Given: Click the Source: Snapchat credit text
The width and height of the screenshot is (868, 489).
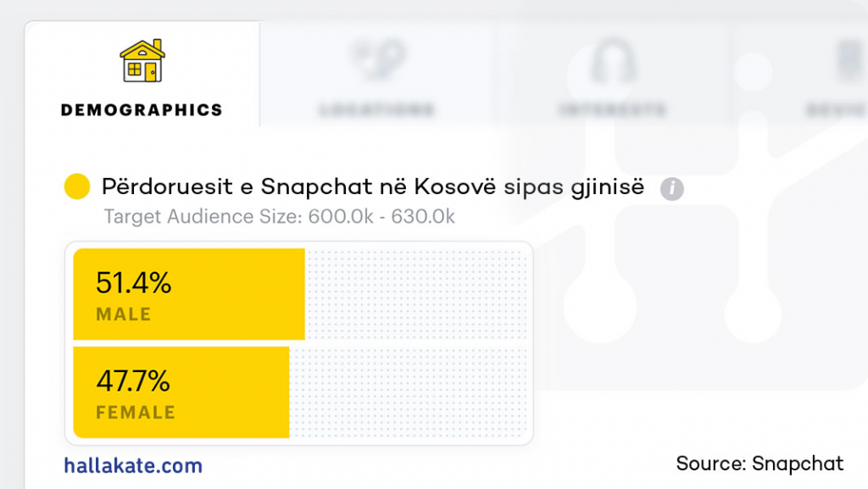Looking at the screenshot, I should click(759, 464).
